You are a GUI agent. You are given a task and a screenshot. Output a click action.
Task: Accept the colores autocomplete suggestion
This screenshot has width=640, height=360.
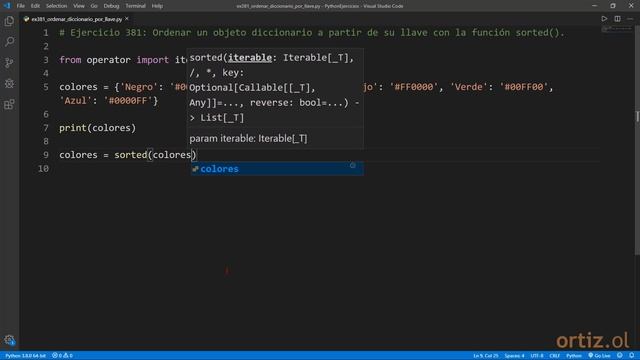277,169
